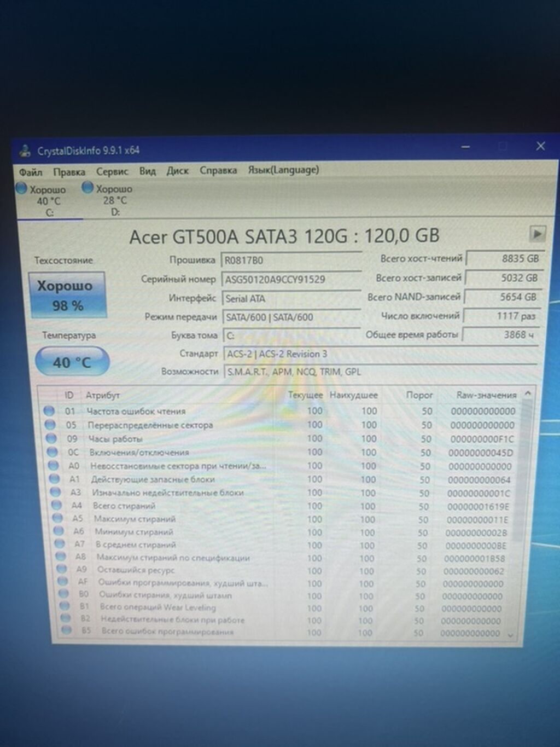Click the Атрибут column header
The height and width of the screenshot is (747, 560).
102,395
